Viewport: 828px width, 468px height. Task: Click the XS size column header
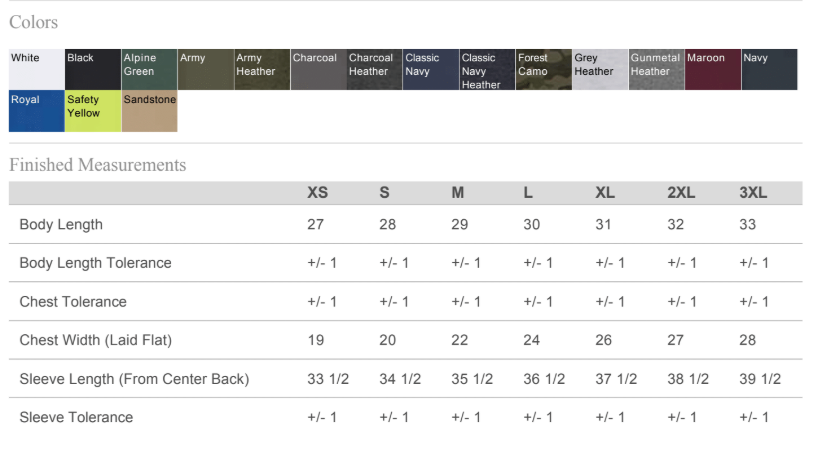[317, 193]
